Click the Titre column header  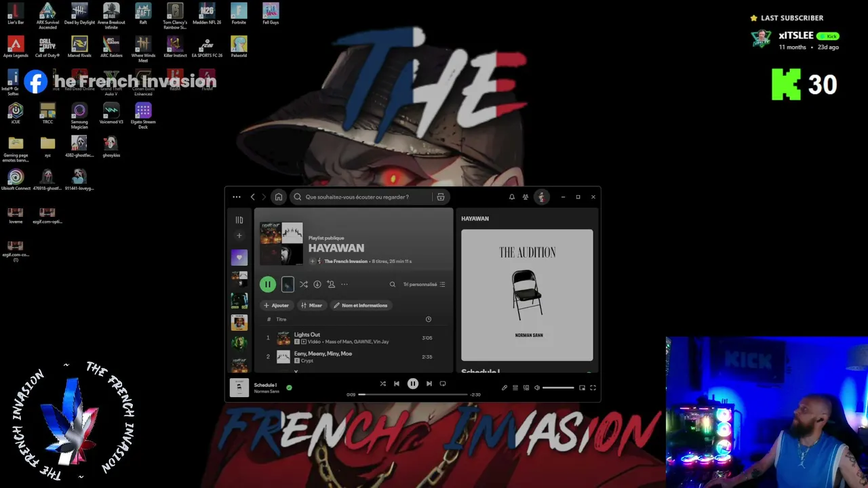pos(281,319)
